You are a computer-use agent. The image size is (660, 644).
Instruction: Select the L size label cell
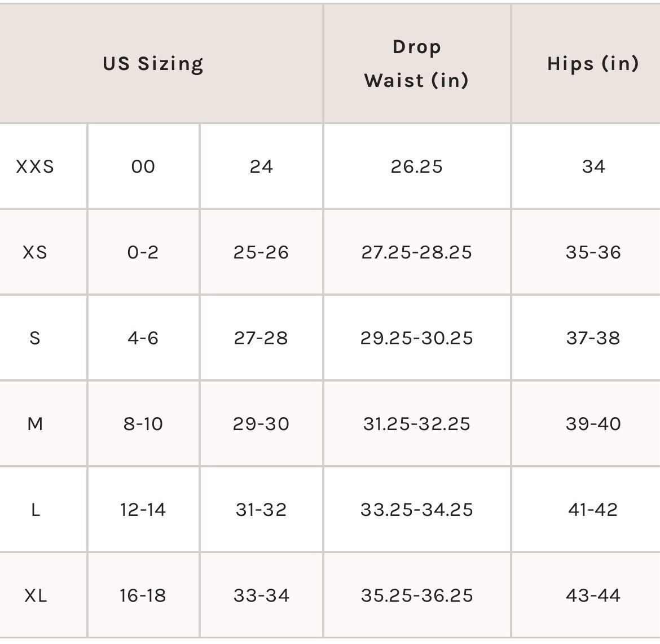[x=35, y=510]
